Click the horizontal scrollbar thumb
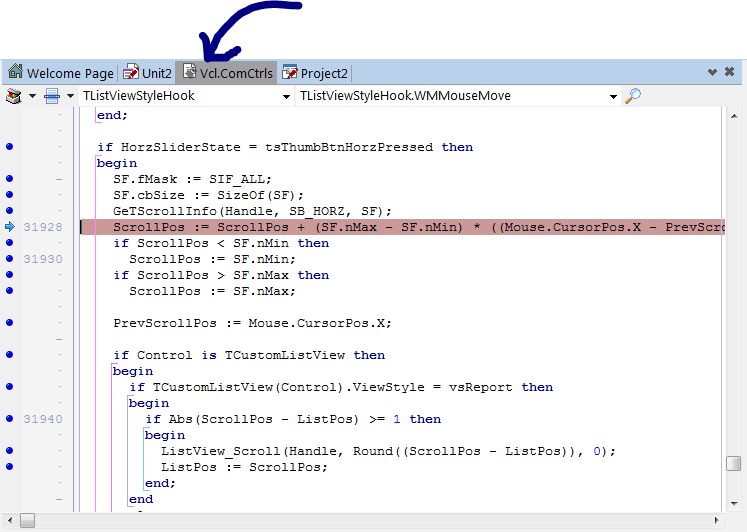 point(28,521)
